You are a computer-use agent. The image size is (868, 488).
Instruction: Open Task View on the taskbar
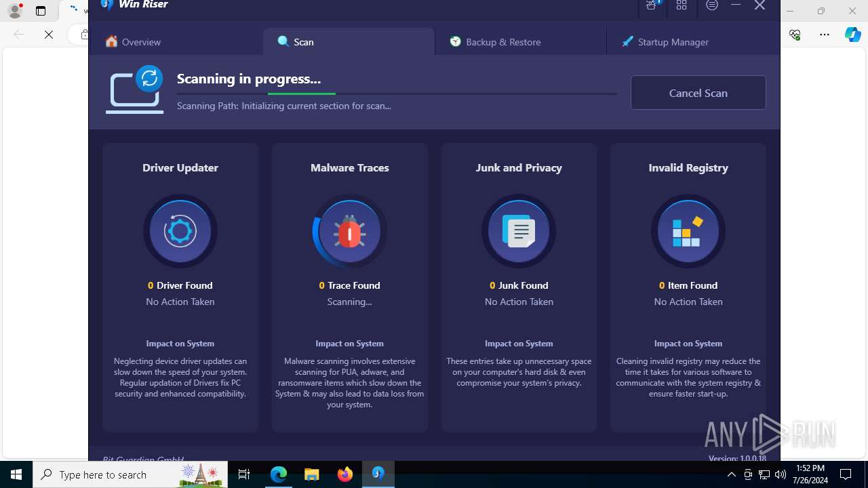(244, 474)
